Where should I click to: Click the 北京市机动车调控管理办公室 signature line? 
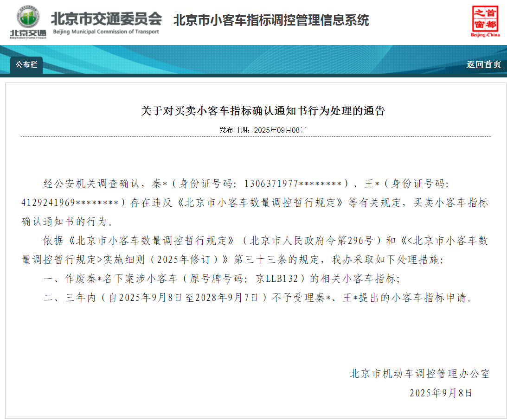[x=419, y=374]
